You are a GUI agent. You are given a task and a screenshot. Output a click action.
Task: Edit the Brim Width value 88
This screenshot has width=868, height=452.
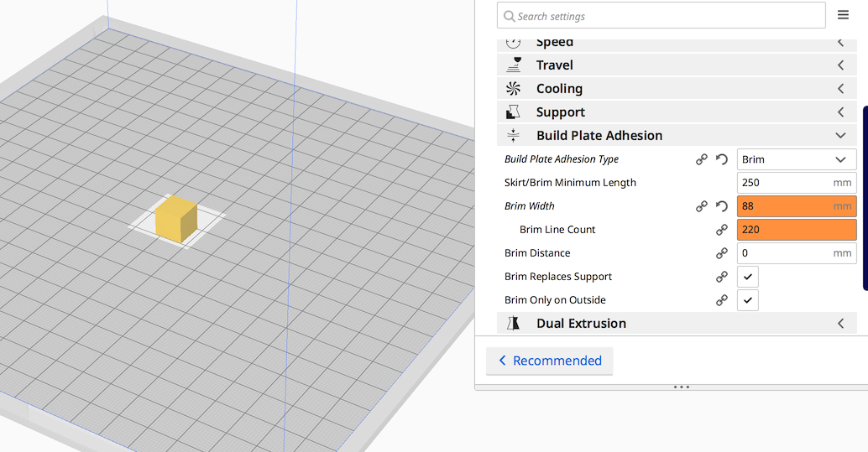[x=797, y=205]
